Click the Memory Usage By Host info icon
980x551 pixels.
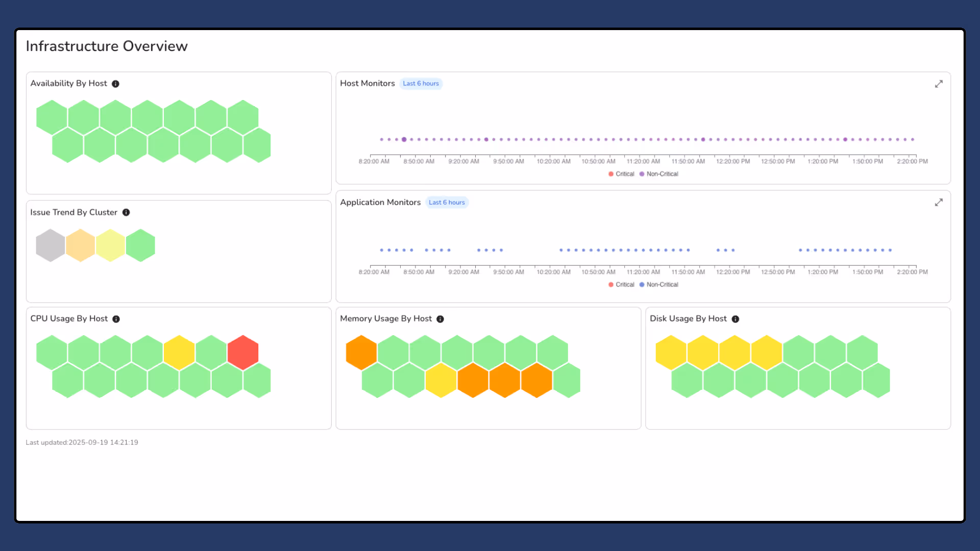[x=440, y=319]
